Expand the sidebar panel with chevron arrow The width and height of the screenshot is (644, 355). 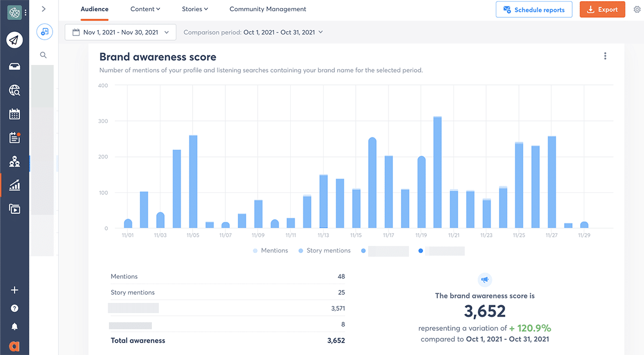pos(43,9)
